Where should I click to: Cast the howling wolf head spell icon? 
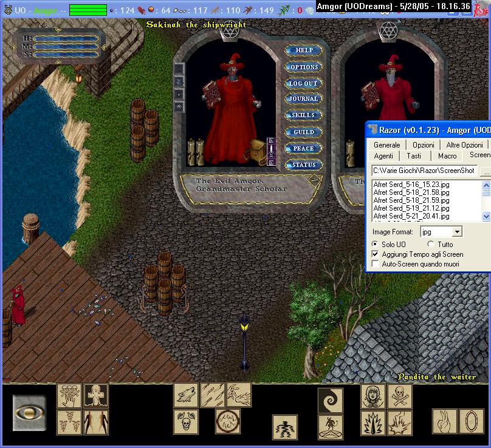(186, 395)
